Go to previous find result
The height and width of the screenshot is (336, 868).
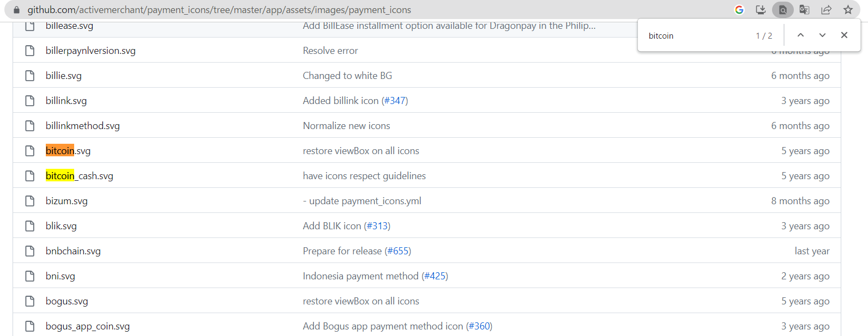coord(800,35)
